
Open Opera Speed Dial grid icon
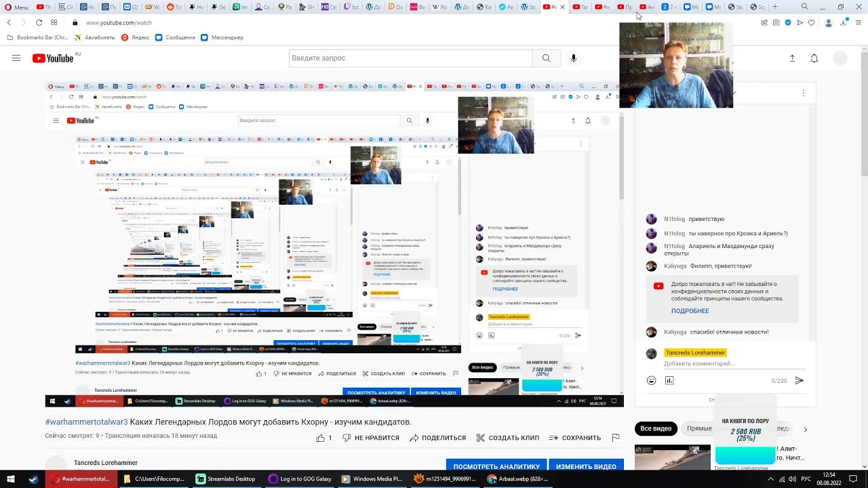pos(54,22)
